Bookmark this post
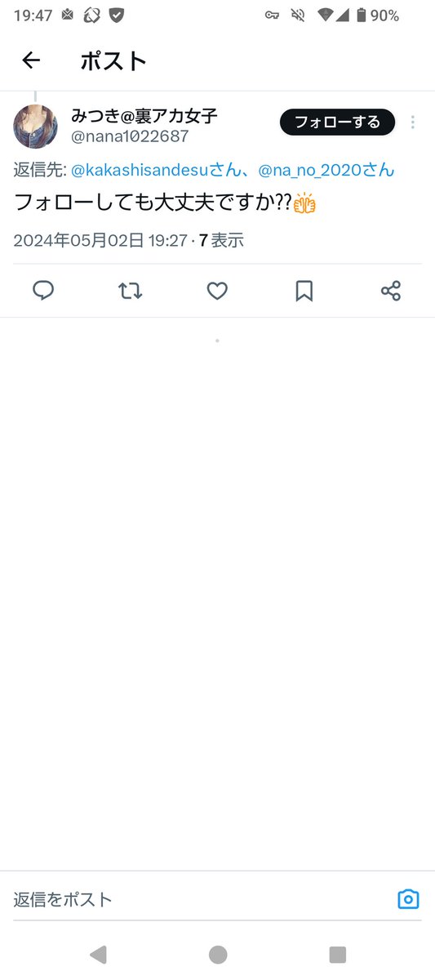Viewport: 435px width, 980px height. (x=304, y=291)
